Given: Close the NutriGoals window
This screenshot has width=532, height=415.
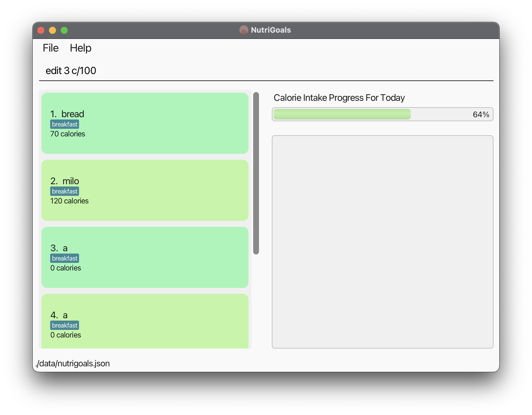Looking at the screenshot, I should coord(41,30).
